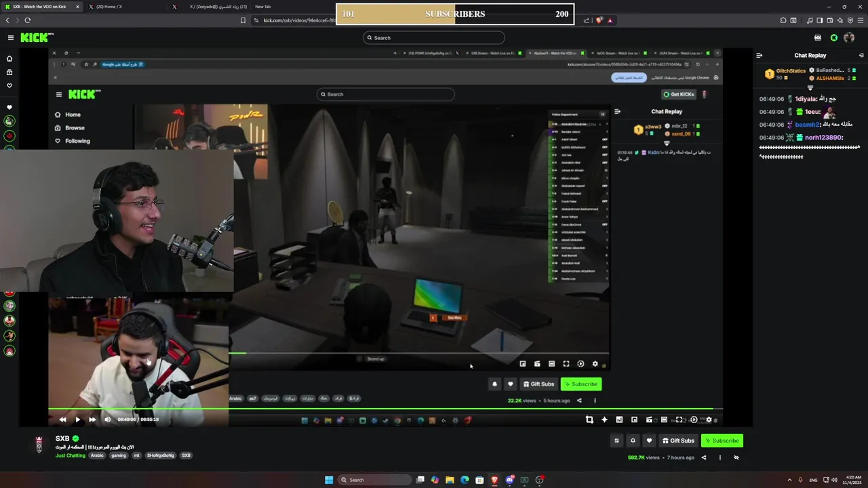Switch to the New Tab tab

(263, 7)
